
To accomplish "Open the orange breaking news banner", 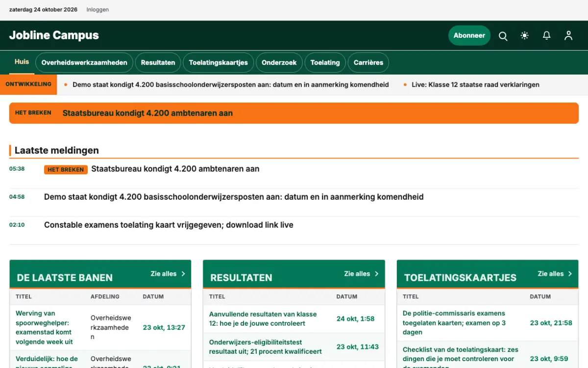I will [x=294, y=113].
